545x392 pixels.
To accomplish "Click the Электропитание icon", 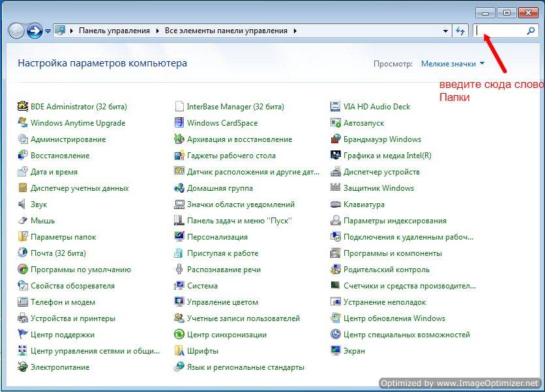I will pos(23,367).
